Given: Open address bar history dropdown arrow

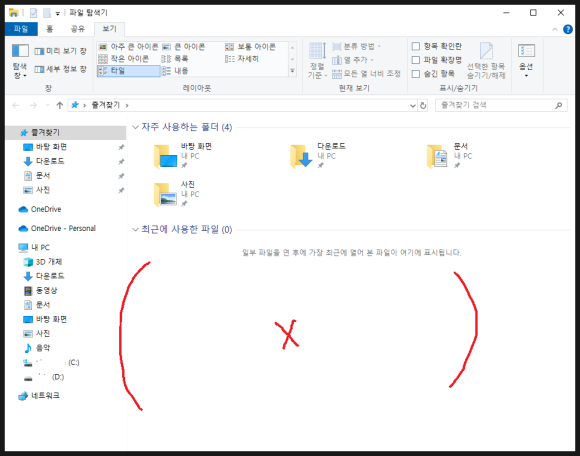Looking at the screenshot, I should 413,106.
